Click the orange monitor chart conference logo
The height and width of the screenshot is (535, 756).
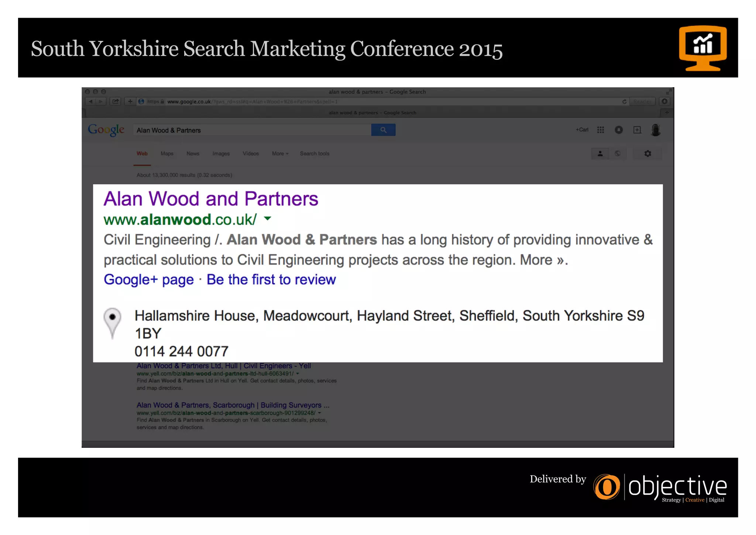[x=703, y=48]
